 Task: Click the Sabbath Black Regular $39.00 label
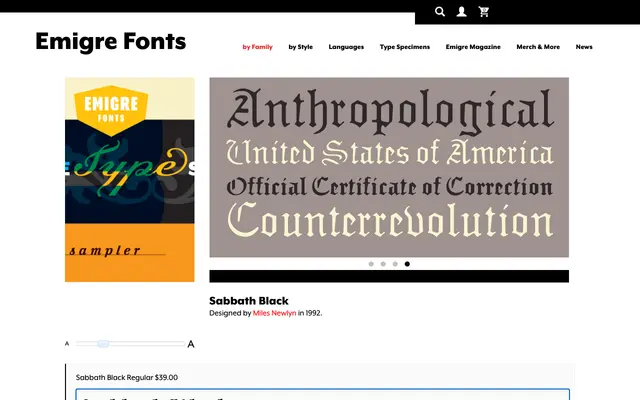(127, 378)
